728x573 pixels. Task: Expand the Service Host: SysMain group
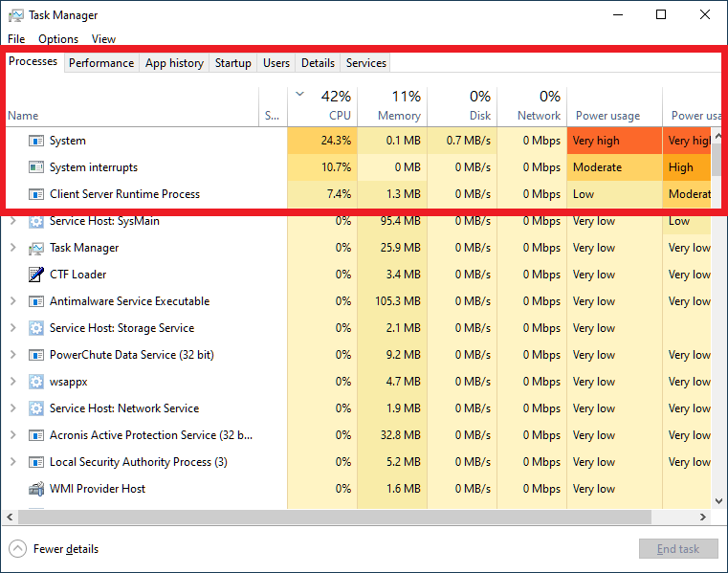click(x=12, y=221)
